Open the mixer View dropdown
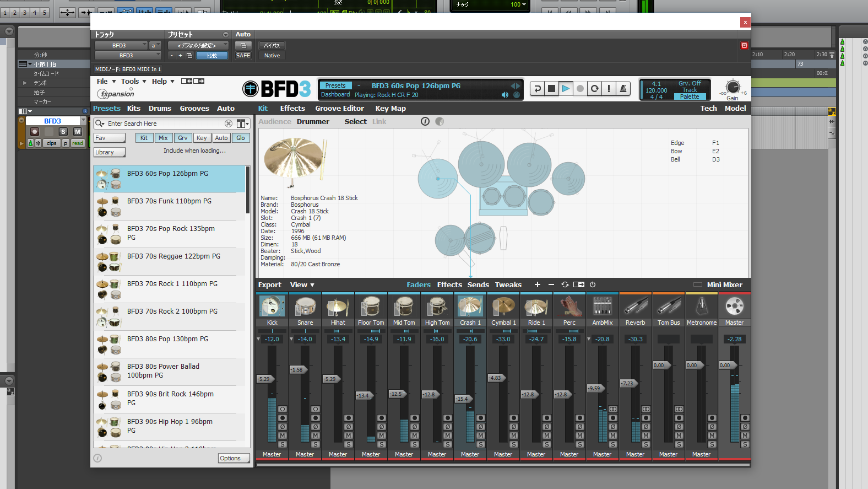The image size is (868, 489). (302, 284)
